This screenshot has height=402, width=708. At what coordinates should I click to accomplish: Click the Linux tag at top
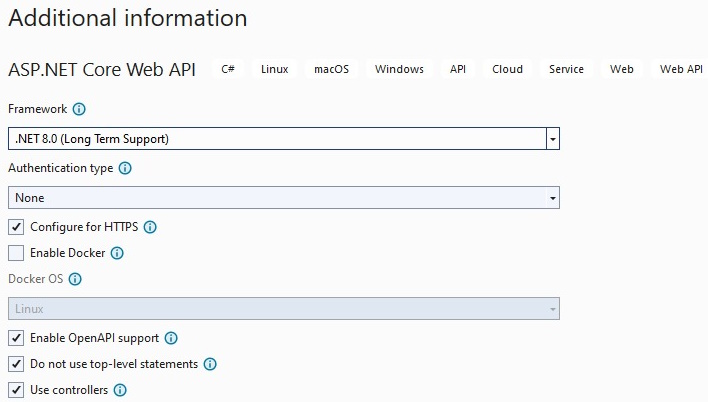tap(275, 69)
